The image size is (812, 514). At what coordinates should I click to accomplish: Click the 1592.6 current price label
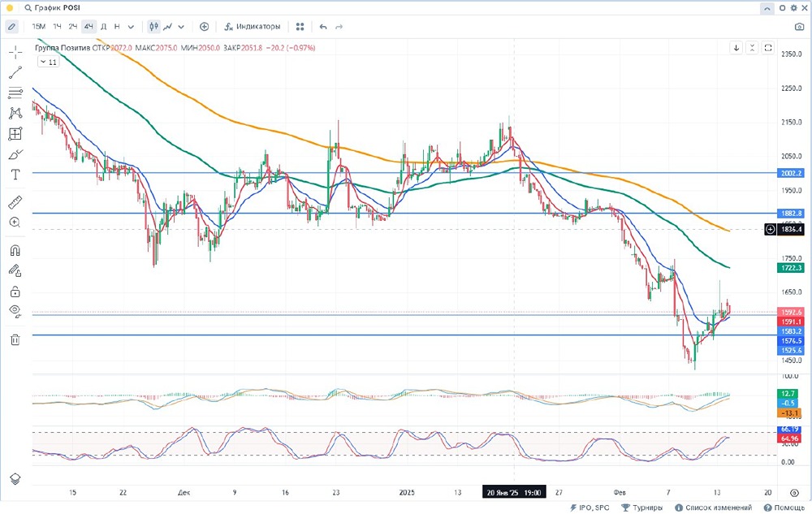791,312
